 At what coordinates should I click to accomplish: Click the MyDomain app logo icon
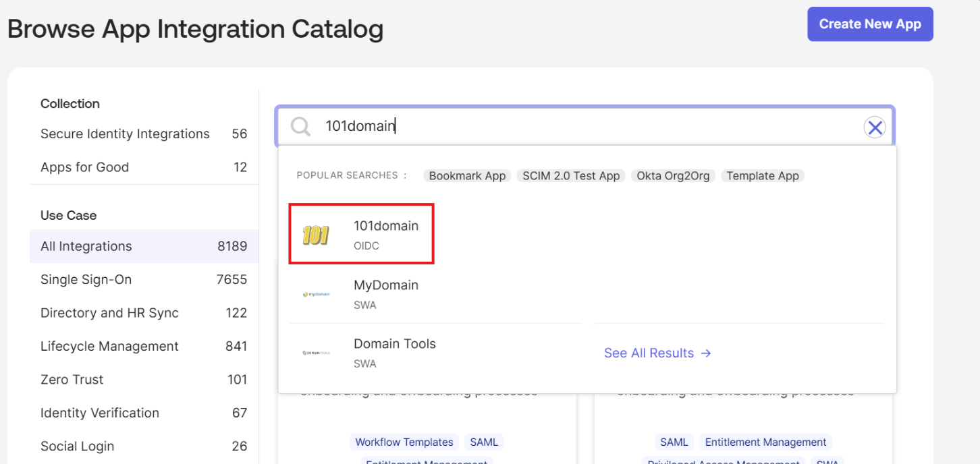click(317, 293)
